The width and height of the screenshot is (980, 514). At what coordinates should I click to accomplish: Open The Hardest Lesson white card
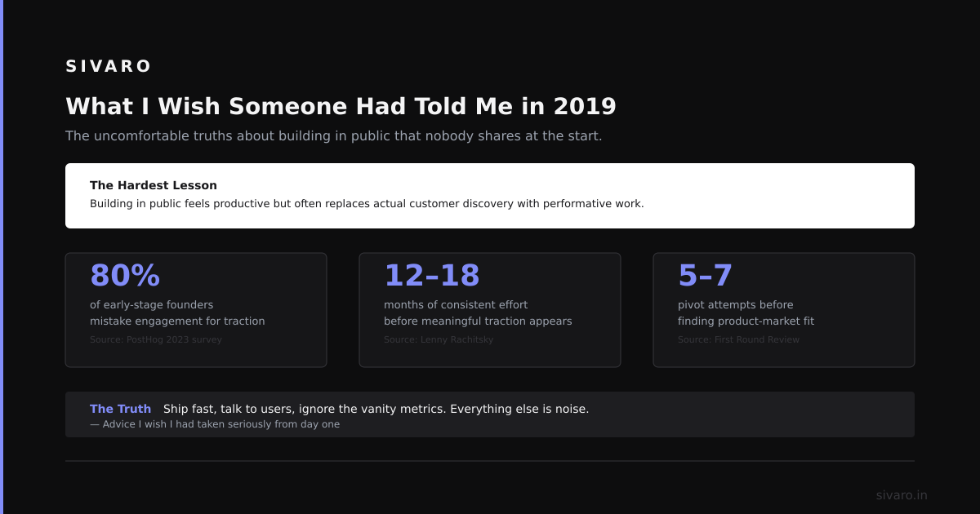pos(490,196)
